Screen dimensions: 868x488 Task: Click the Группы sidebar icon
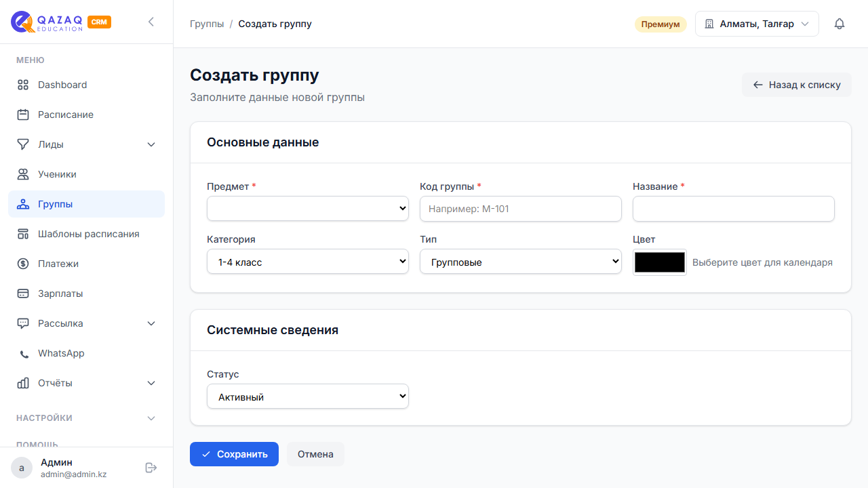pos(23,204)
